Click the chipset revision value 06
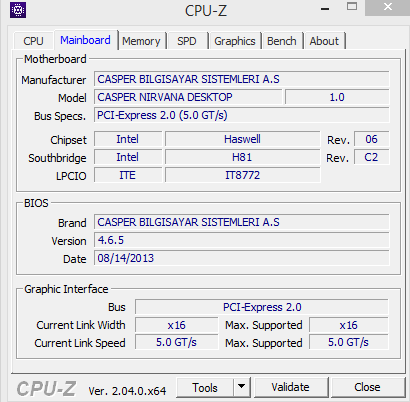Image resolution: width=410 pixels, height=402 pixels. point(371,139)
